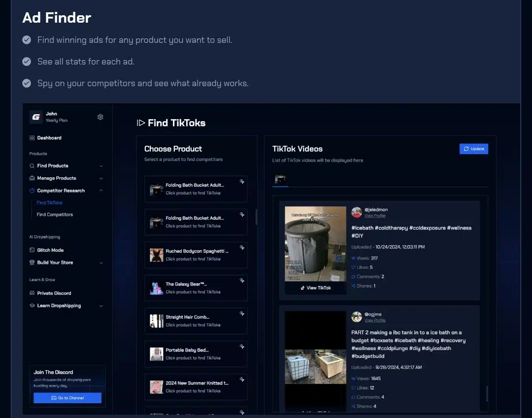Image resolution: width=532 pixels, height=418 pixels.
Task: Click sparkle icon on Galaxy Bear product
Action: (242, 281)
